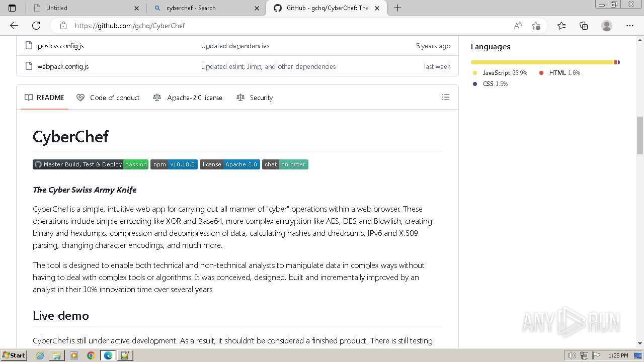Click the CSS 1.5% language link
Viewport: 644px width, 362px height.
490,84
